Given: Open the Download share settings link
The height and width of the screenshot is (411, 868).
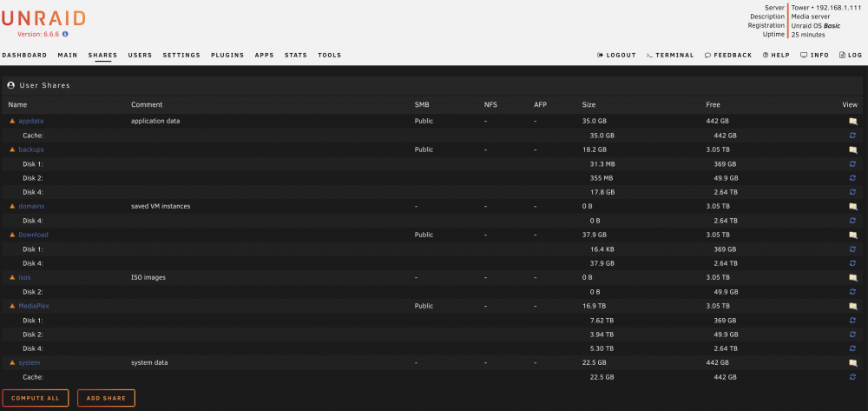Looking at the screenshot, I should (33, 235).
